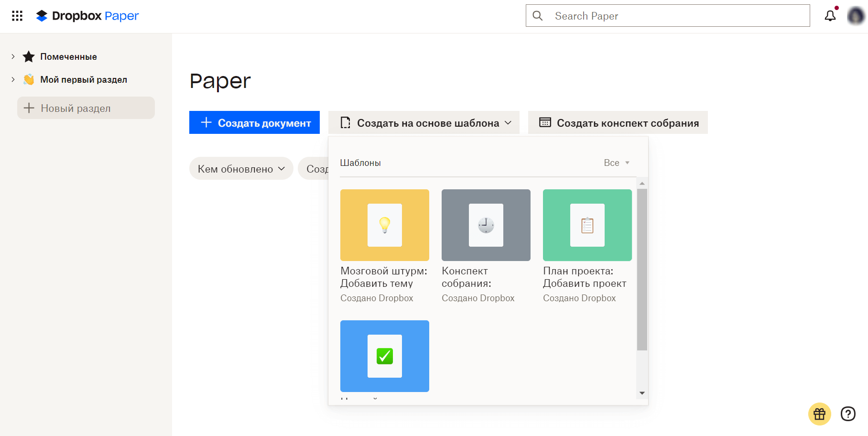Select Конспект собрания template thumbnail
The width and height of the screenshot is (868, 436).
tap(486, 225)
